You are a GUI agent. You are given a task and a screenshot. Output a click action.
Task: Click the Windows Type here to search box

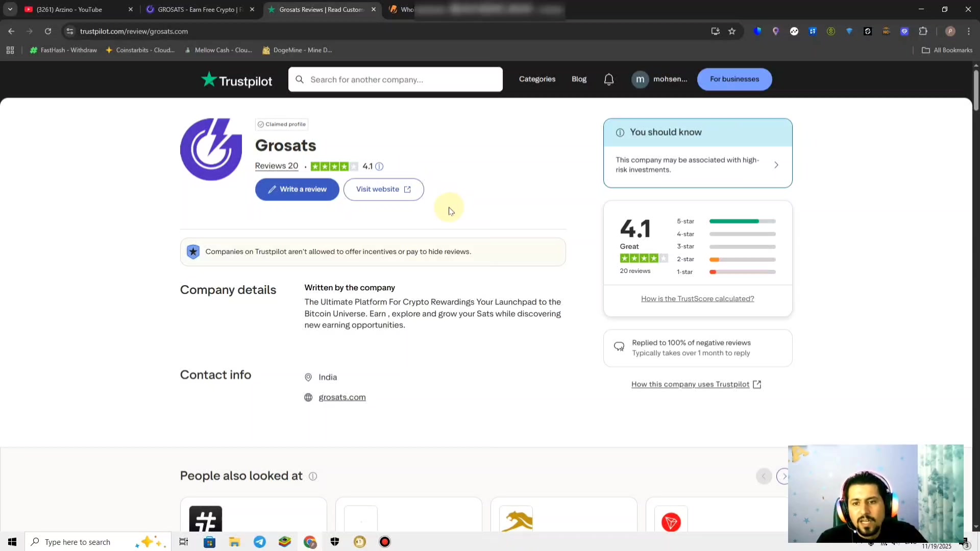[x=98, y=542]
